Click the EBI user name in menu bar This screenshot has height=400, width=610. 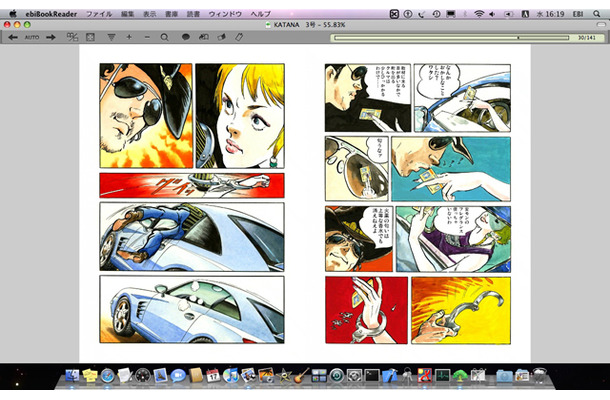(578, 14)
